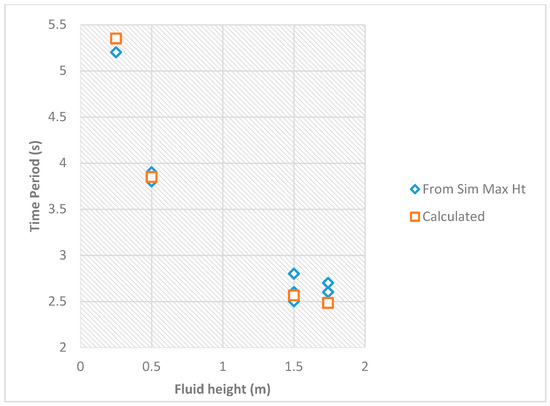Select the 'Time Period (s)' axis title

(x=35, y=186)
